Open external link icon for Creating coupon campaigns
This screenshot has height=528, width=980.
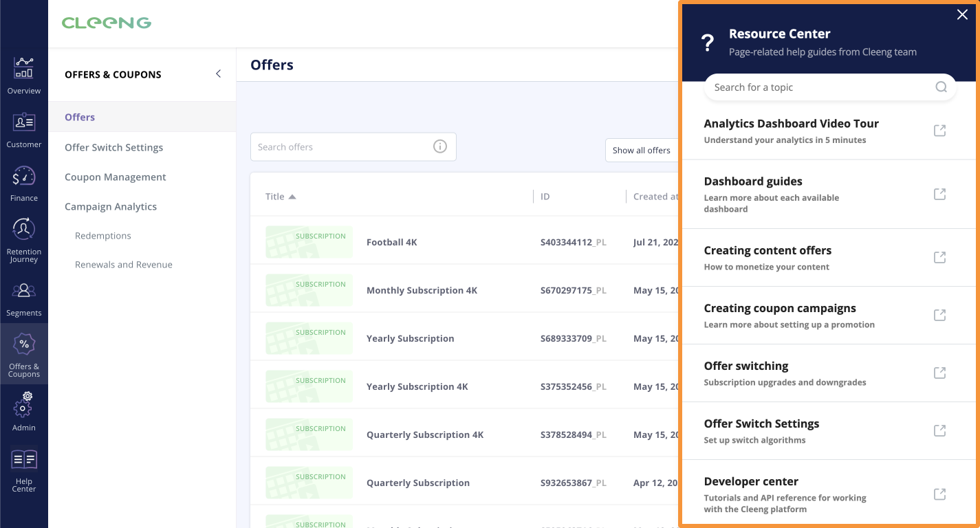click(939, 315)
